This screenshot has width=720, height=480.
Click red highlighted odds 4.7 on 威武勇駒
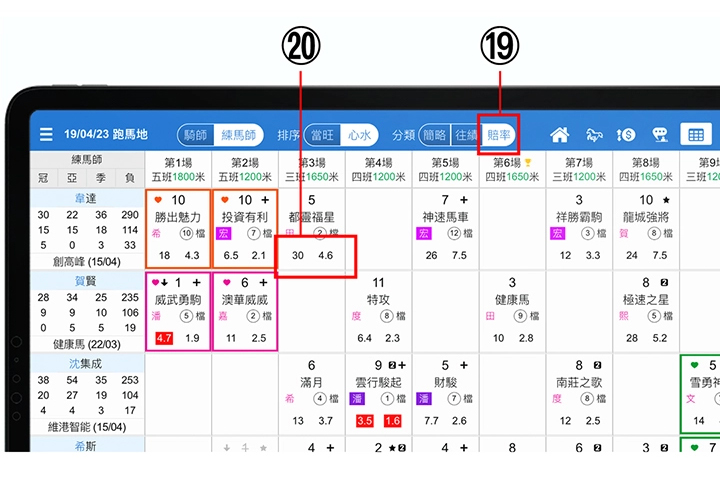164,339
